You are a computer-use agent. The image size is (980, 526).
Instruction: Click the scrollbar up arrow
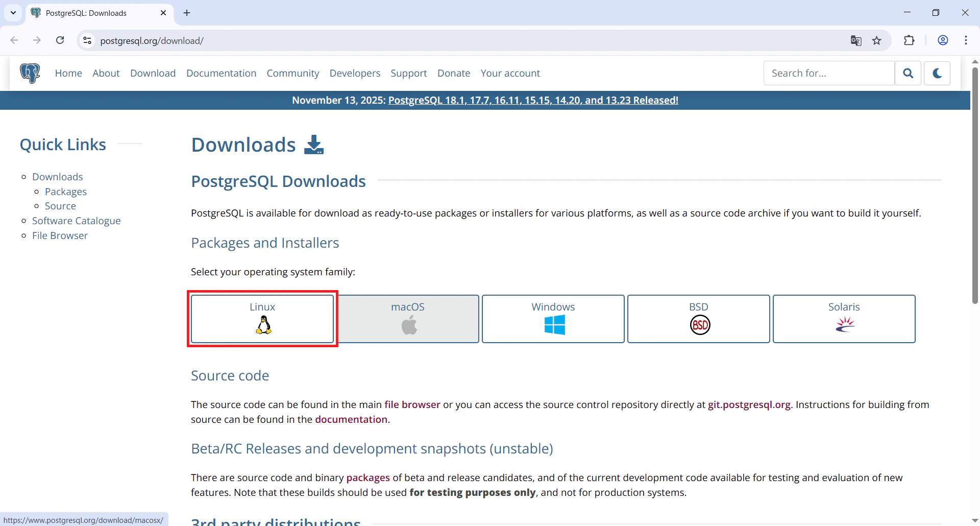(975, 61)
